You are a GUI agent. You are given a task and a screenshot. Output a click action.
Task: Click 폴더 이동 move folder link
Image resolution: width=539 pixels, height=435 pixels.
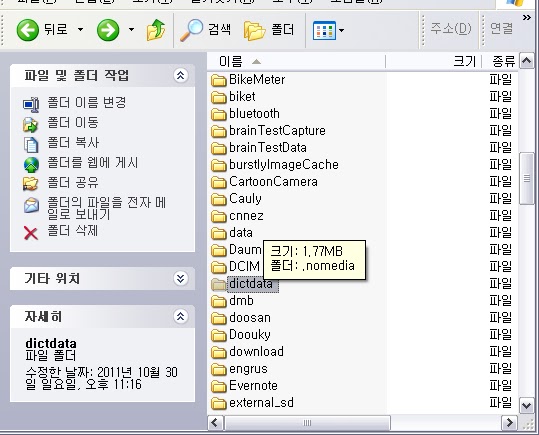pyautogui.click(x=73, y=122)
